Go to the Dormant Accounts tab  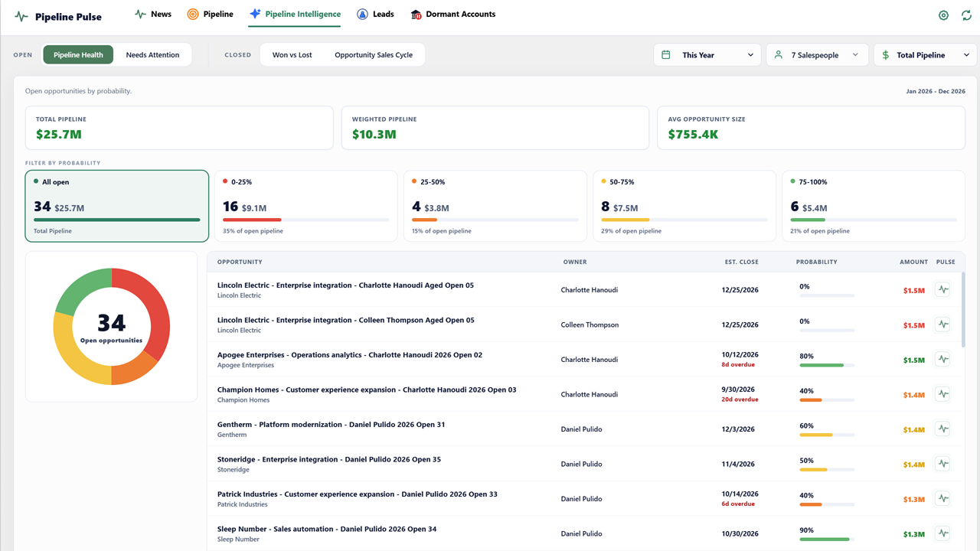point(453,14)
